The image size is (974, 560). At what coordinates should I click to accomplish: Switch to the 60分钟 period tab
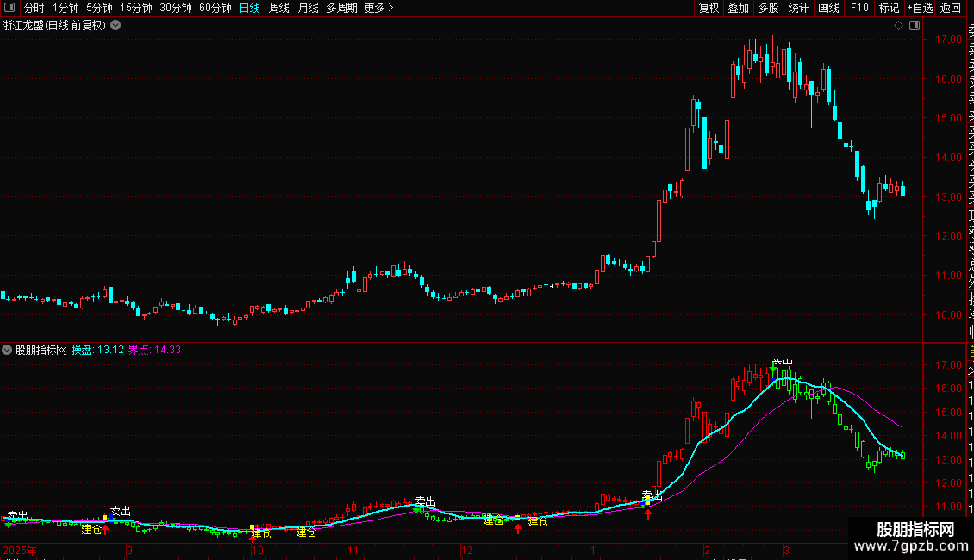[x=215, y=8]
